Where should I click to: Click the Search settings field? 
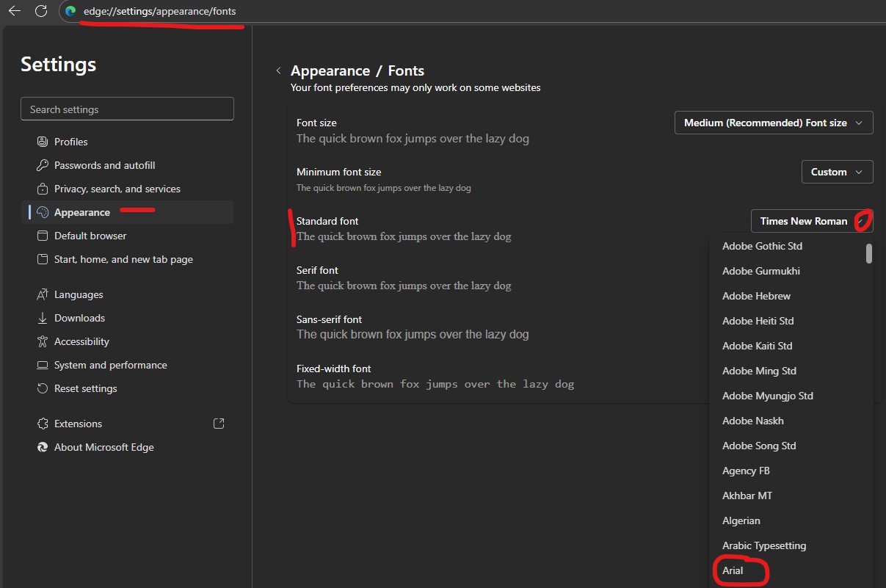click(127, 109)
